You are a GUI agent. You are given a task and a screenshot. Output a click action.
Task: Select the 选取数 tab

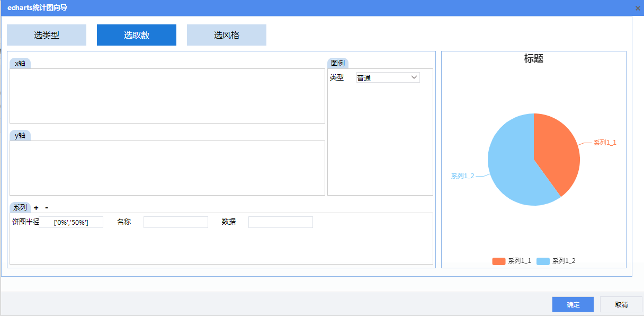pyautogui.click(x=137, y=35)
